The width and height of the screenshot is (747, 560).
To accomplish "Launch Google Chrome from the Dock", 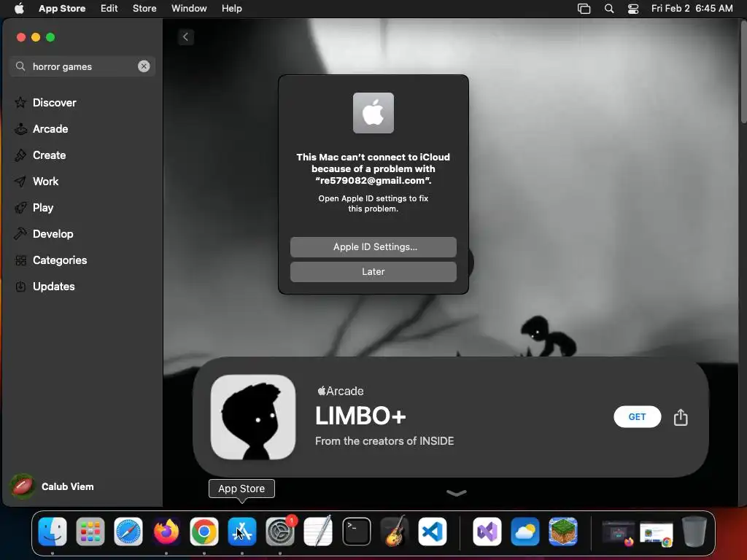I will pos(204,532).
